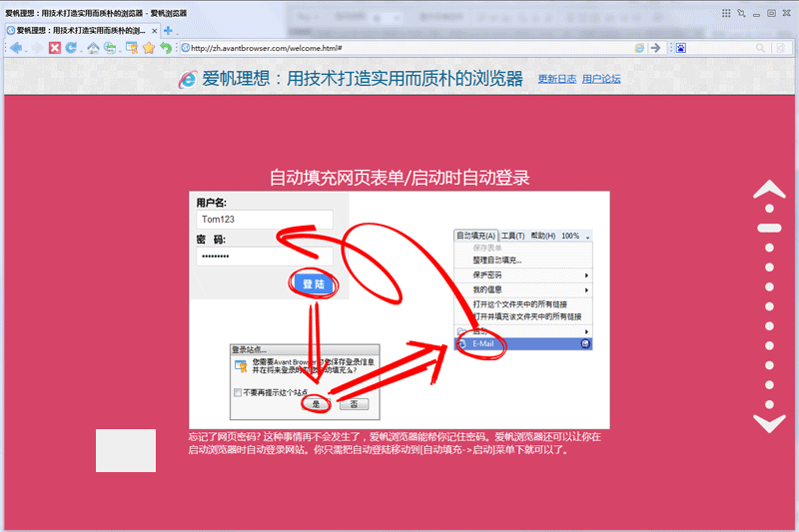Go to previous slide with up chevron
Viewport: 799px width, 532px height.
click(x=769, y=189)
